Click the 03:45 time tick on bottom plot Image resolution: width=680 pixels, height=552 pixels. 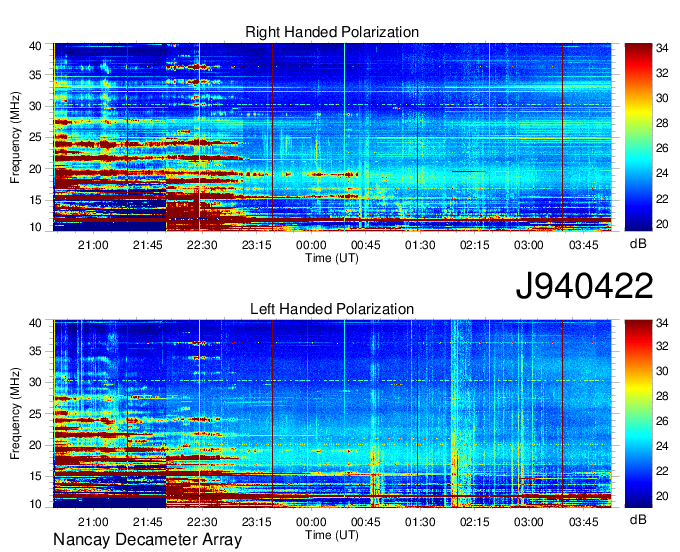point(584,522)
